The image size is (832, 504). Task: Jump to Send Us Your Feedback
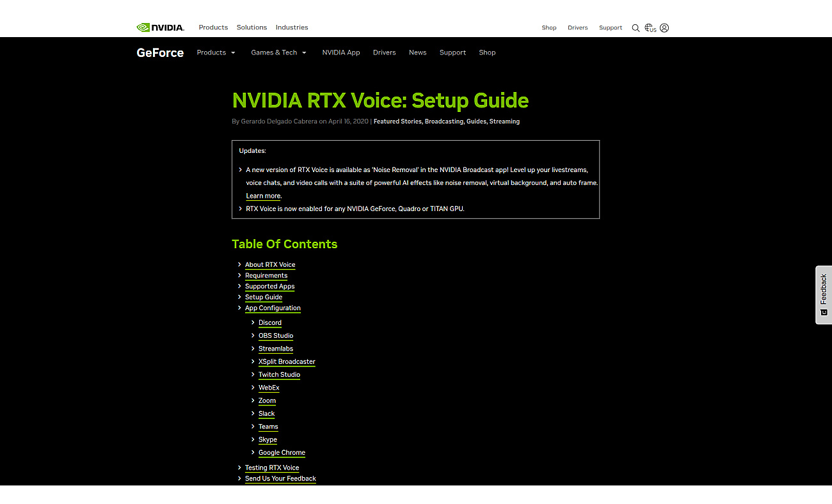tap(280, 479)
